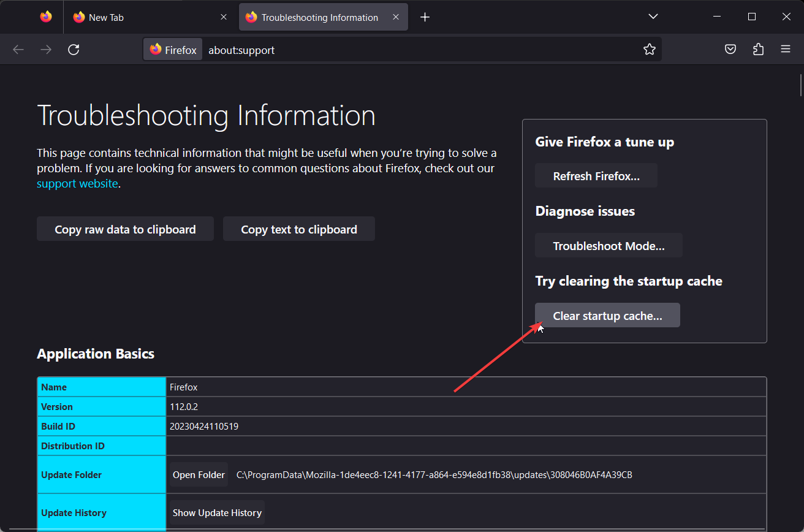
Task: Select the Troubleshooting Information tab
Action: click(x=319, y=17)
